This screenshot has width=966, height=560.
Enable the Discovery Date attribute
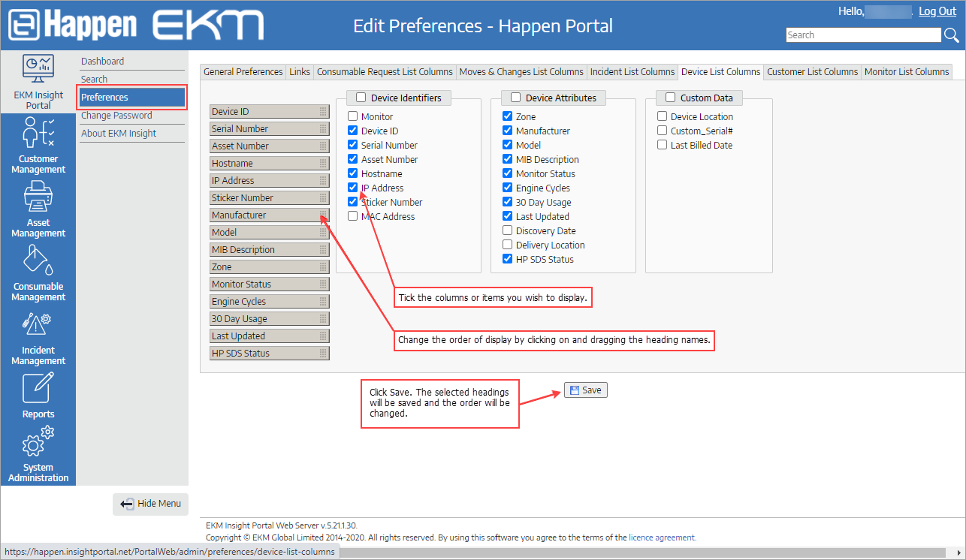coord(507,230)
